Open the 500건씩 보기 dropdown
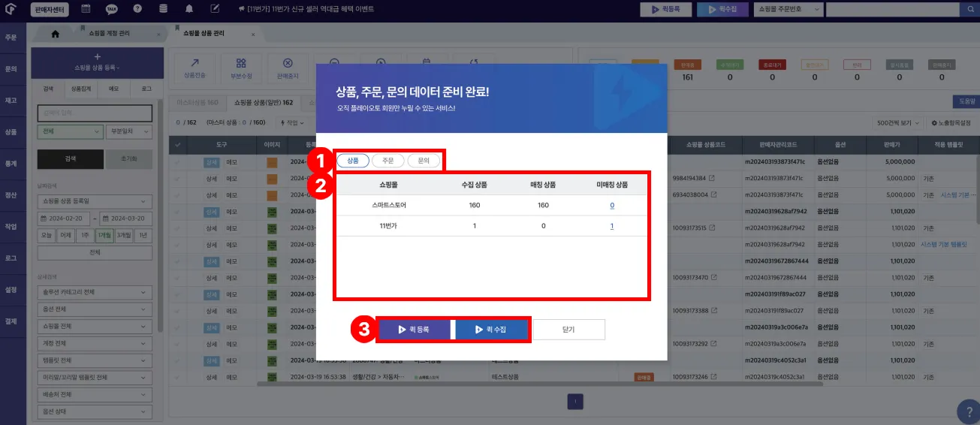 click(900, 122)
